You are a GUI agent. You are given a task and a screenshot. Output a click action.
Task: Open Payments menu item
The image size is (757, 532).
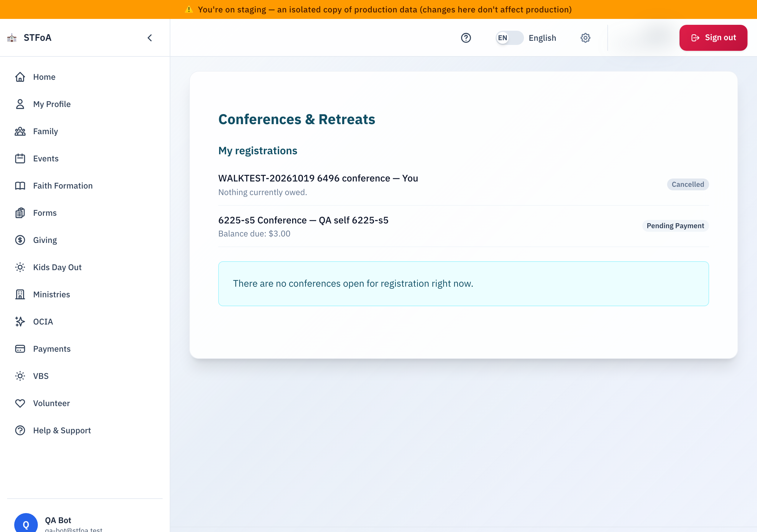tap(85, 349)
